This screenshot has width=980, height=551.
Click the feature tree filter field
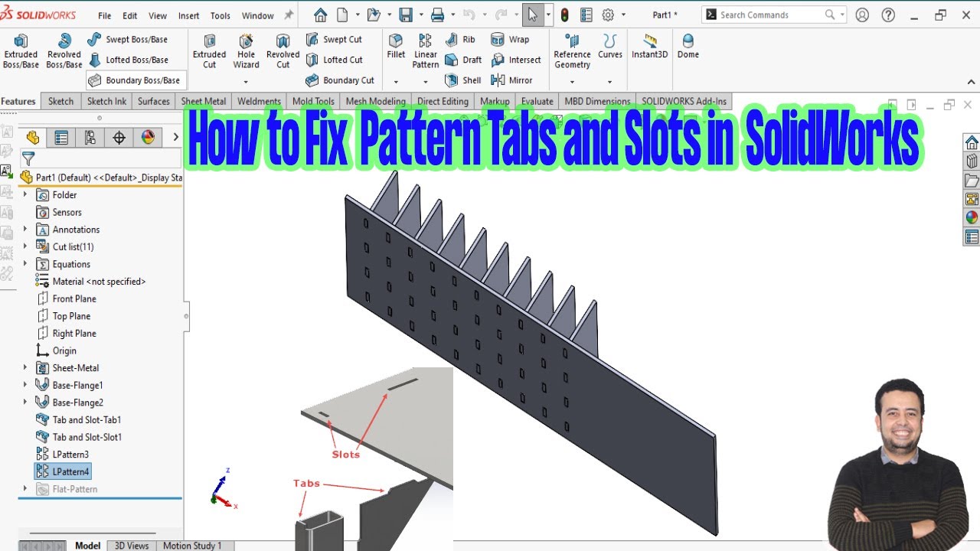tap(101, 158)
